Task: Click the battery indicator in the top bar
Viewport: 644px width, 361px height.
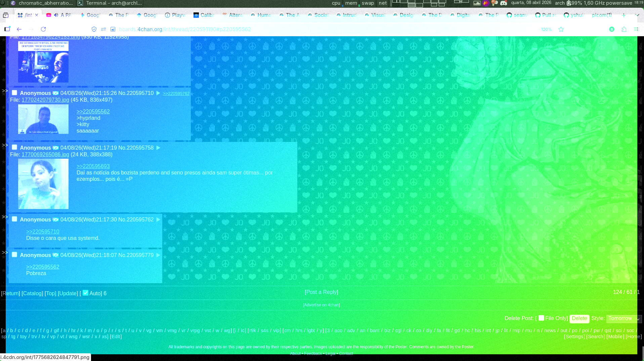Action: point(569,3)
